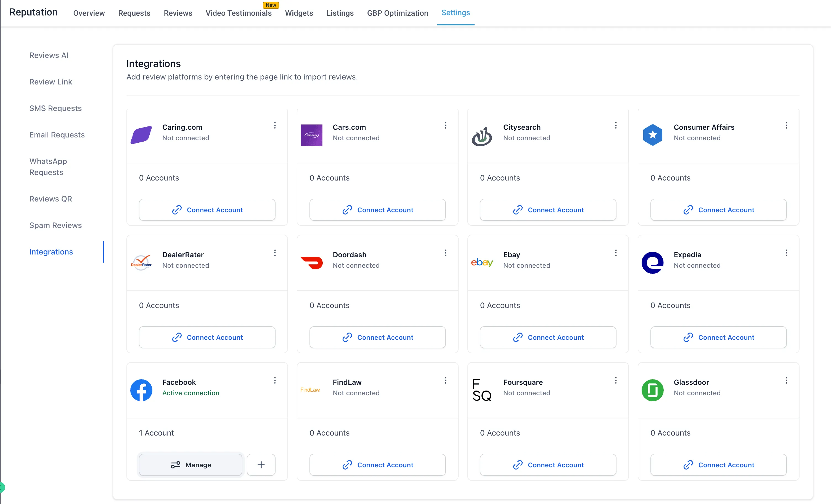Open Consumer Affairs three-dot options menu

[786, 125]
